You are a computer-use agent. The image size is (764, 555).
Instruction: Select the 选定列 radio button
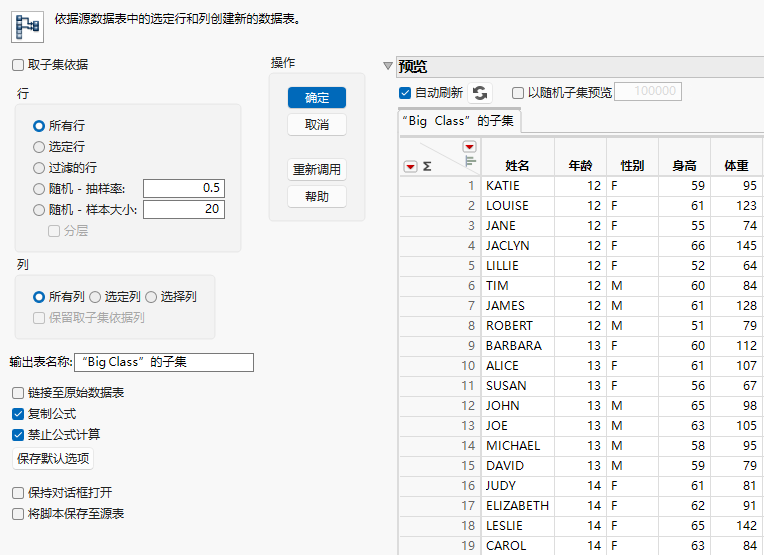tap(95, 297)
